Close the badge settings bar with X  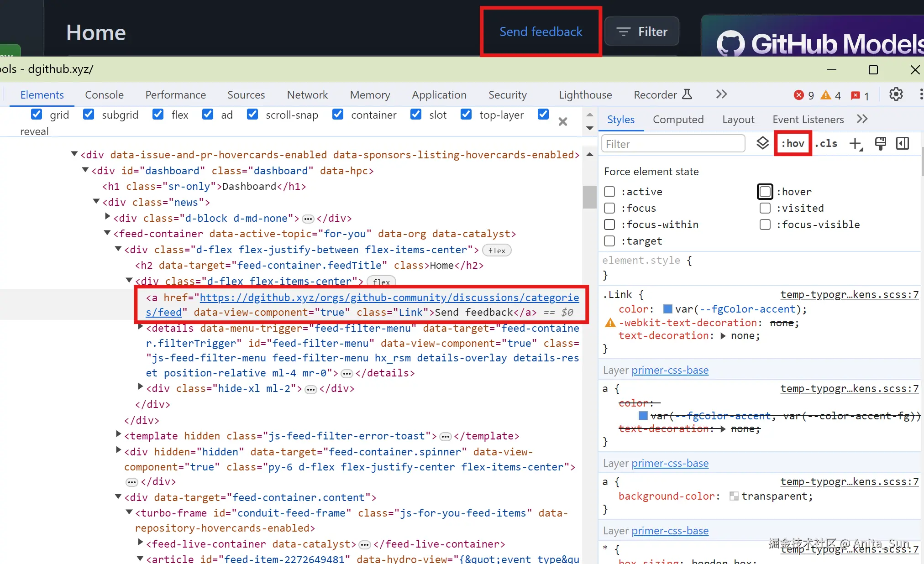563,121
